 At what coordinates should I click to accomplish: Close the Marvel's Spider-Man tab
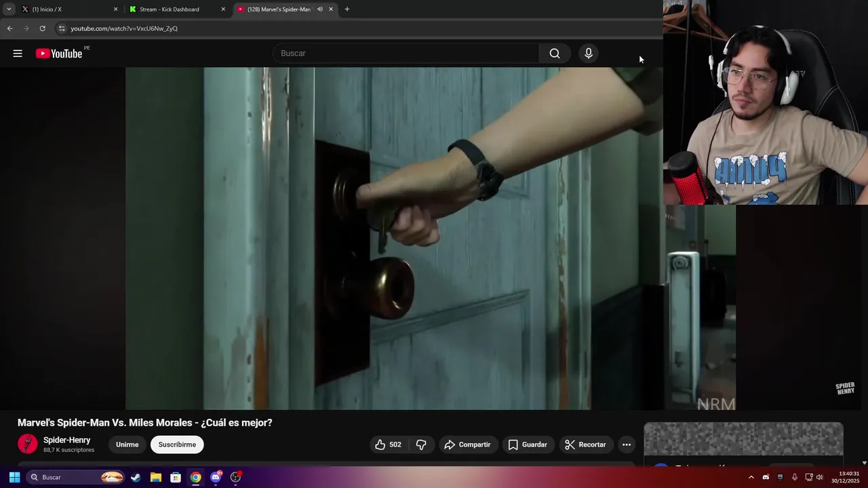(x=331, y=9)
